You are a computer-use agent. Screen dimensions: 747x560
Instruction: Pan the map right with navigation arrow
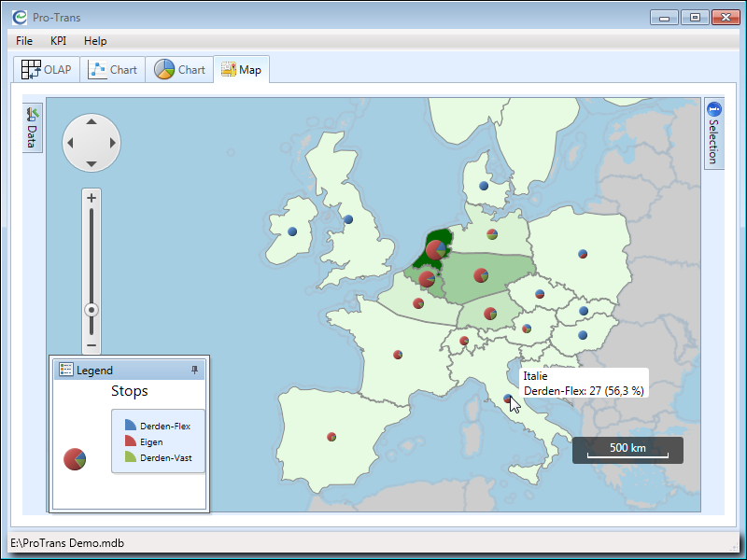(x=113, y=143)
